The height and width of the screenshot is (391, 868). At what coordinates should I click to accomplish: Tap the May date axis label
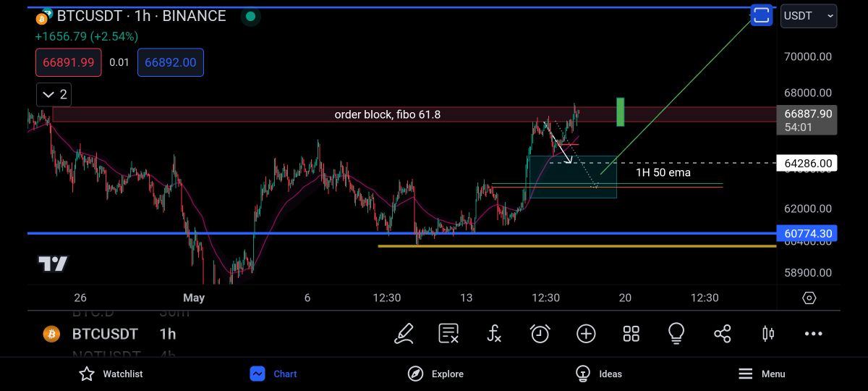pos(194,298)
